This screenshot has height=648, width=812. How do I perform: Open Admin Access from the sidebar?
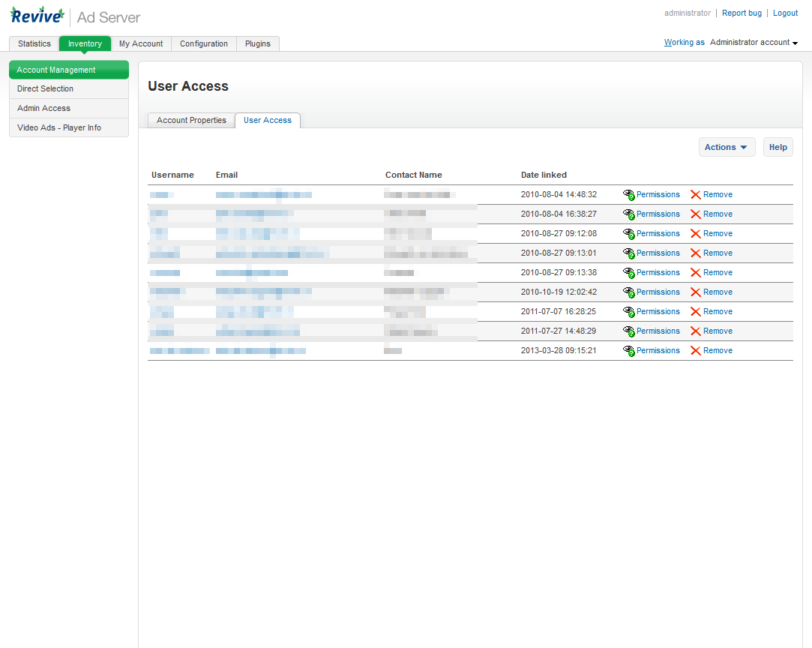coord(43,108)
